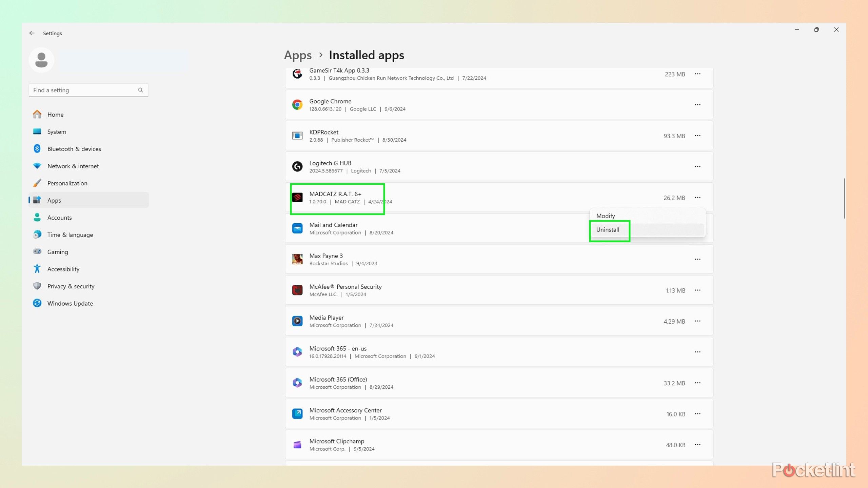Viewport: 868px width, 488px height.
Task: Open Windows Update
Action: tap(89, 303)
